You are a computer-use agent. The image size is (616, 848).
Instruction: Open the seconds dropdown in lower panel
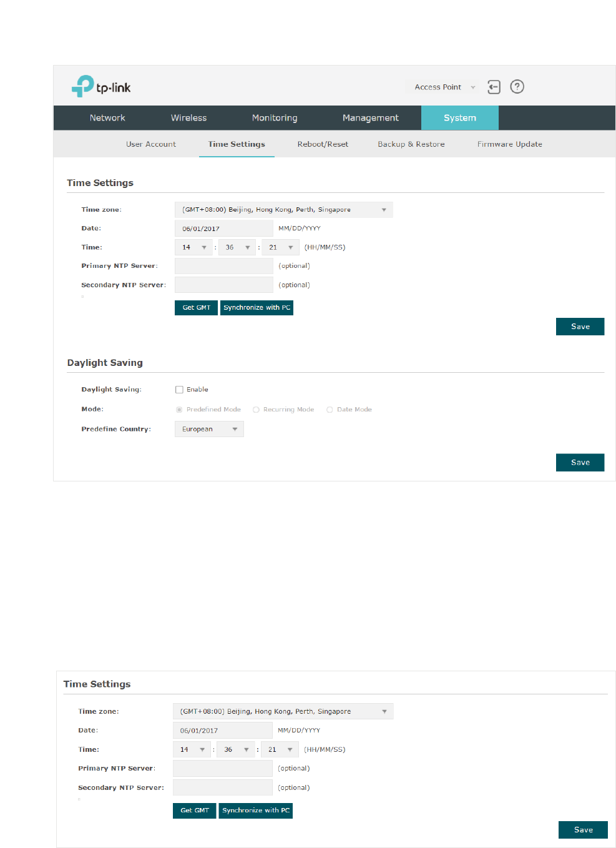[280, 749]
